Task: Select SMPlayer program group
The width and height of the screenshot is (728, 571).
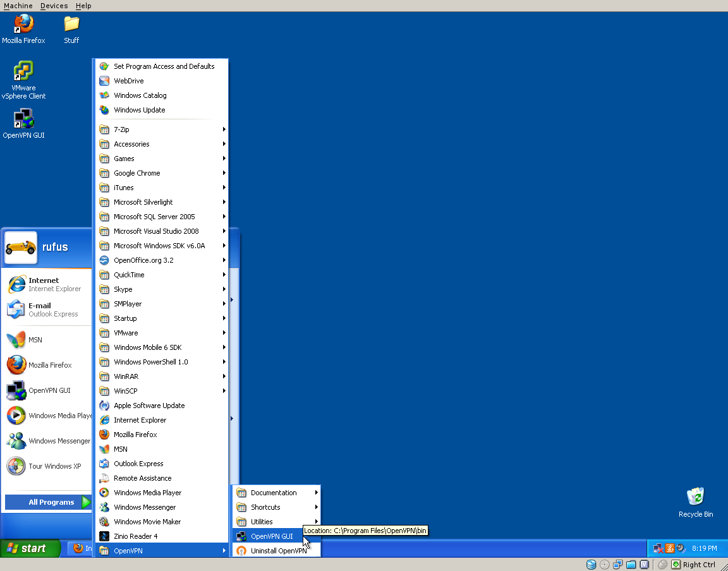Action: tap(162, 304)
